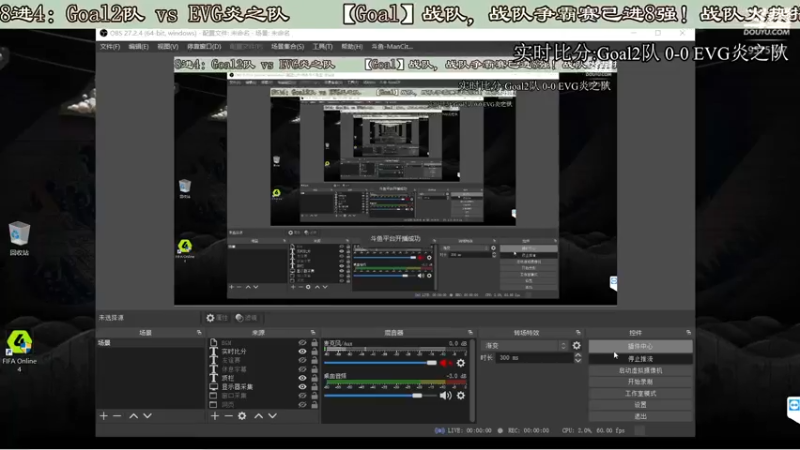The image size is (800, 450).
Task: Increase transition duration with up arrow
Action: [x=578, y=355]
